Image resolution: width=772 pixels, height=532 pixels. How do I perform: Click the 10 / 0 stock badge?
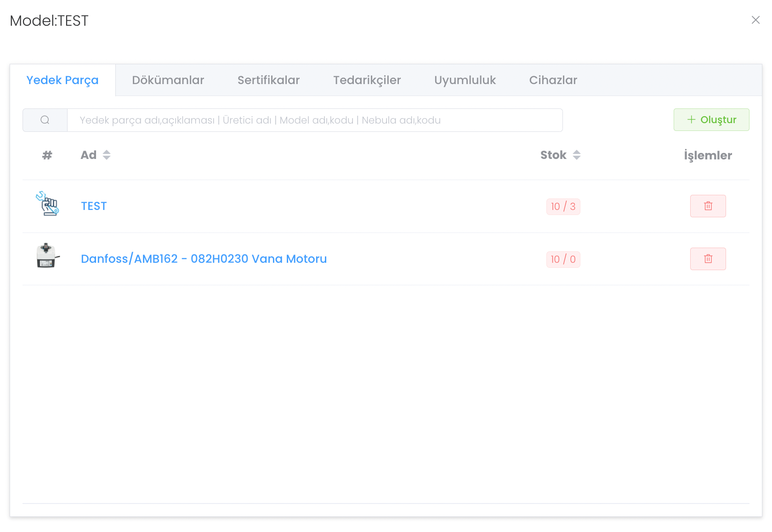(x=563, y=260)
